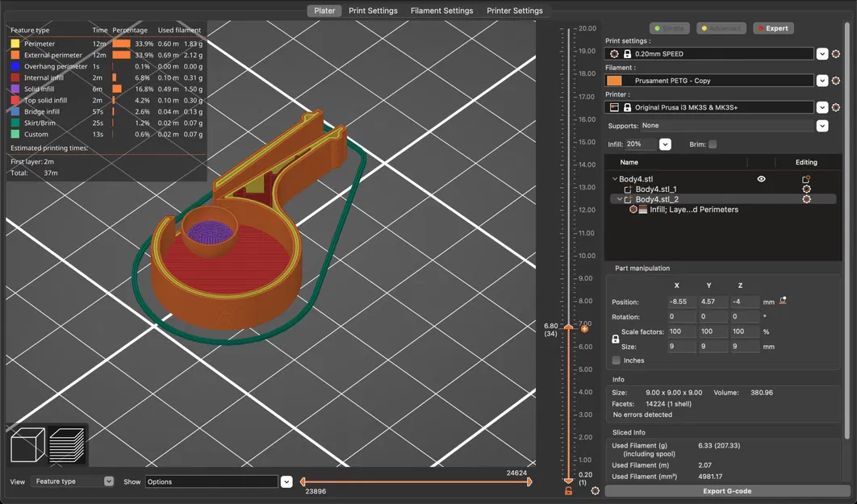Enable the Brim checkbox
The image size is (857, 504).
712,144
